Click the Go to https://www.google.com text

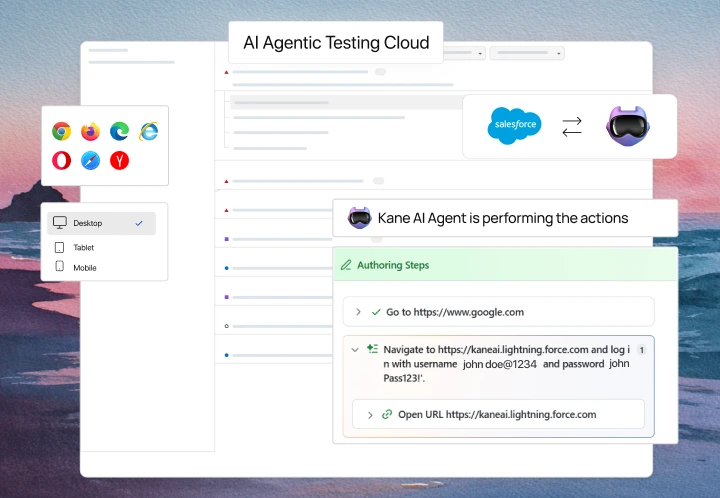click(455, 312)
